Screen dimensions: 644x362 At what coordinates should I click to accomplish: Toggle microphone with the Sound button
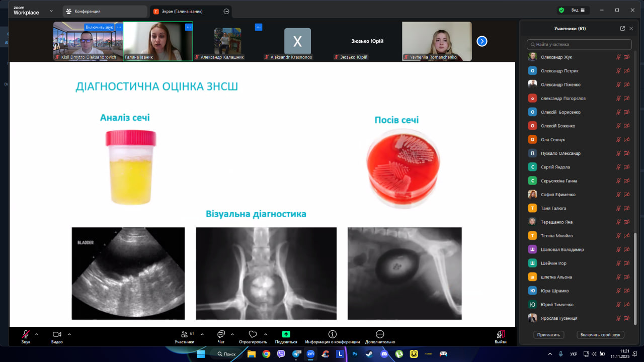coord(26,334)
